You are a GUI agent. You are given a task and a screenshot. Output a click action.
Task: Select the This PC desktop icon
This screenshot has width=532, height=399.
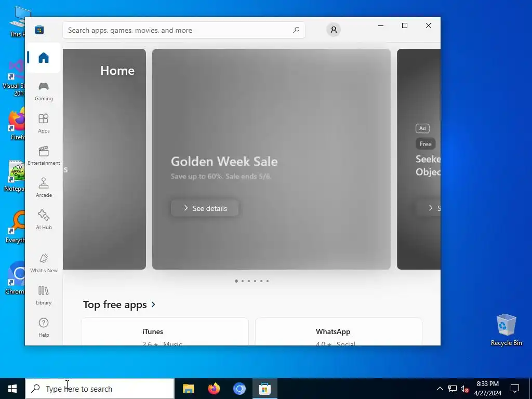click(17, 22)
